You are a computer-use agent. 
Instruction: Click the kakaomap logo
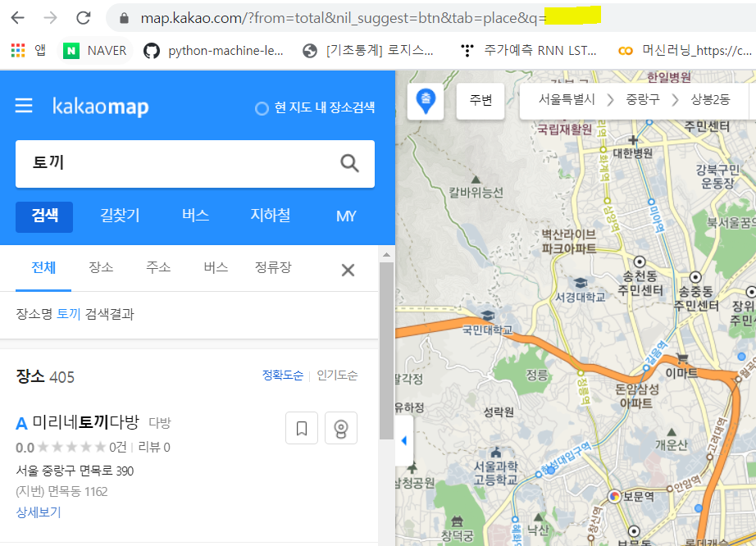click(x=100, y=107)
